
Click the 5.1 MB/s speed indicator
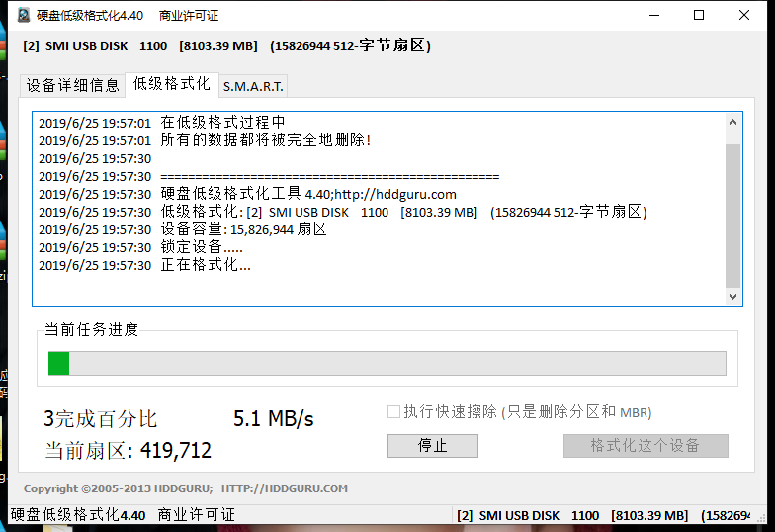point(273,419)
